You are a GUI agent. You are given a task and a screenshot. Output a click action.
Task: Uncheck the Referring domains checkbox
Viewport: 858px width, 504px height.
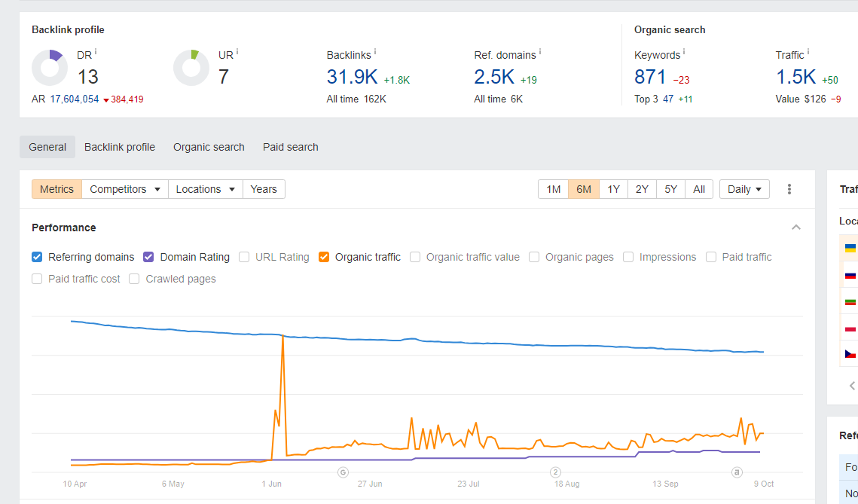[x=37, y=257]
